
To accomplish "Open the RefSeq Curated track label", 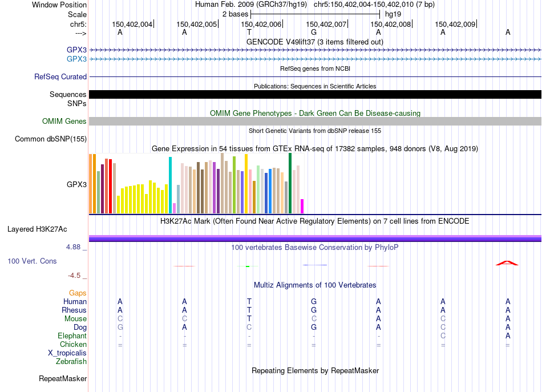I will (x=60, y=76).
